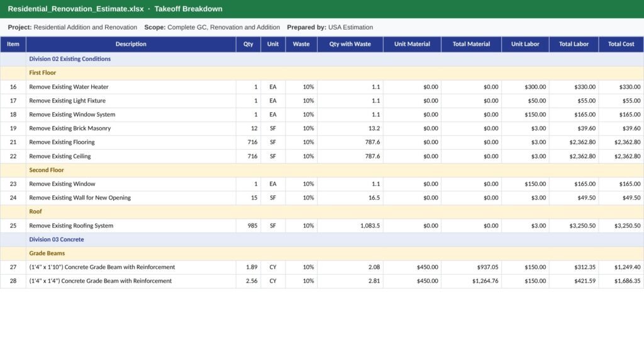Image resolution: width=644 pixels, height=347 pixels.
Task: Select the $312.35 total labor cell
Action: 574,267
